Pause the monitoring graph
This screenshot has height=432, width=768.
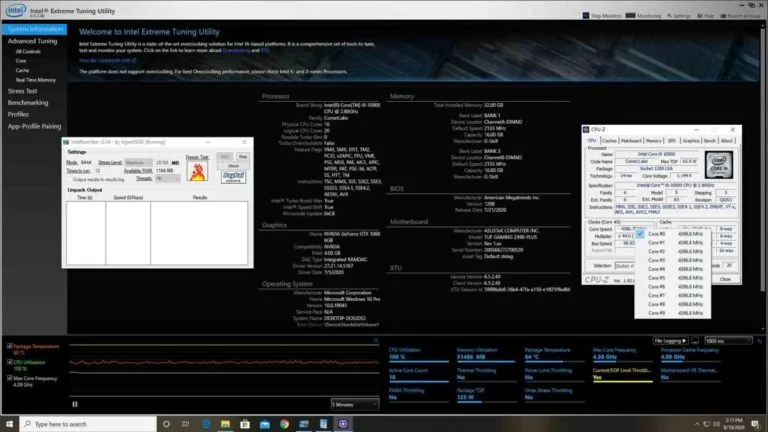click(x=75, y=404)
